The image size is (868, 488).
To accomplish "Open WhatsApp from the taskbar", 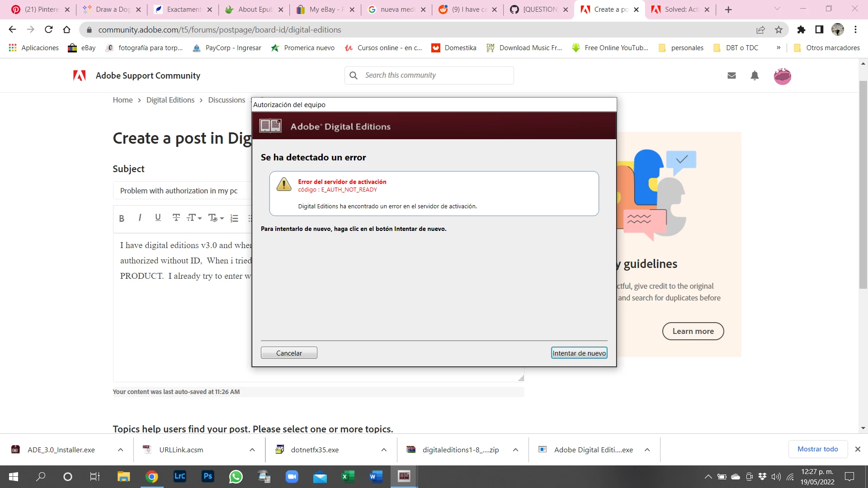I will [236, 476].
